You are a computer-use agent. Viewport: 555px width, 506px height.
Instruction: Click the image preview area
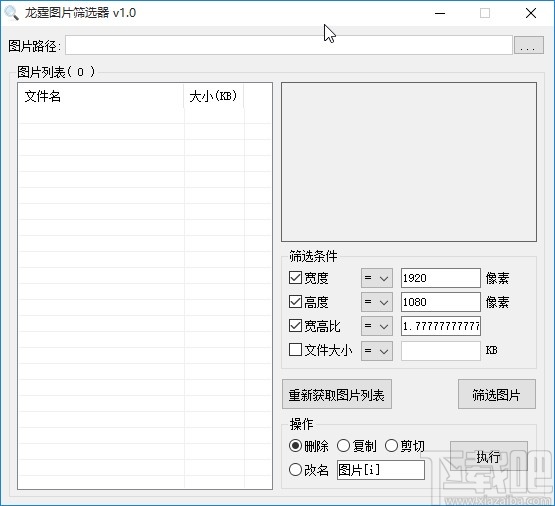[409, 162]
